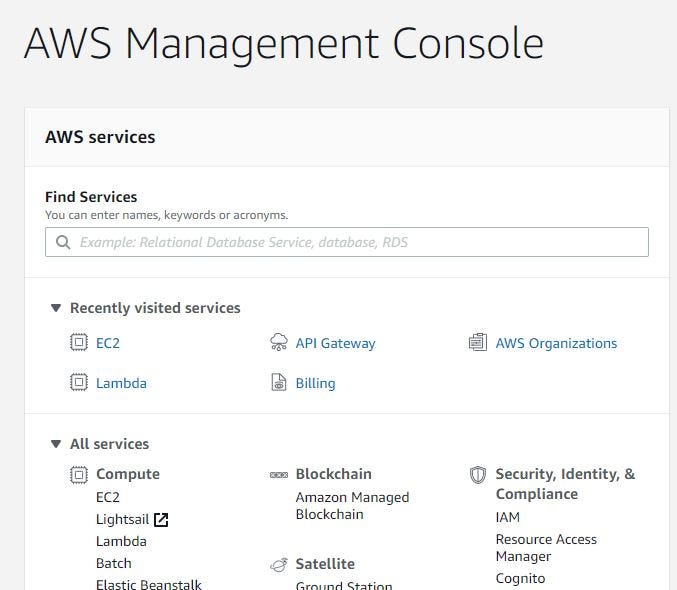677x590 pixels.
Task: Open Resource Access Manager
Action: [546, 548]
